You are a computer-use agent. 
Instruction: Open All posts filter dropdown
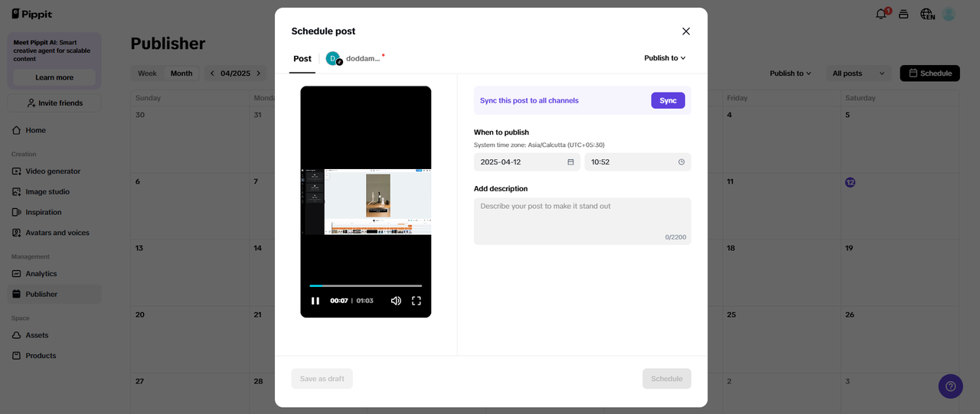[x=859, y=73]
